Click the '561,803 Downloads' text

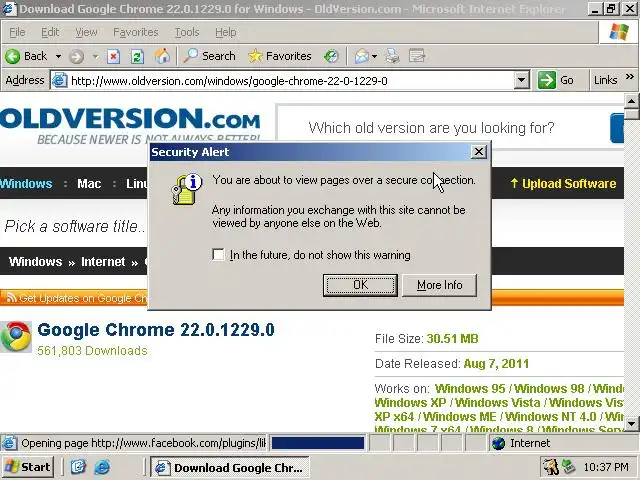pos(92,351)
